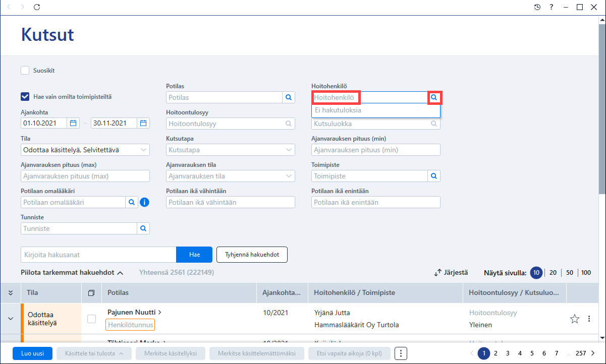This screenshot has width=606, height=364.
Task: Go to next page arrow in pagination
Action: [593, 353]
